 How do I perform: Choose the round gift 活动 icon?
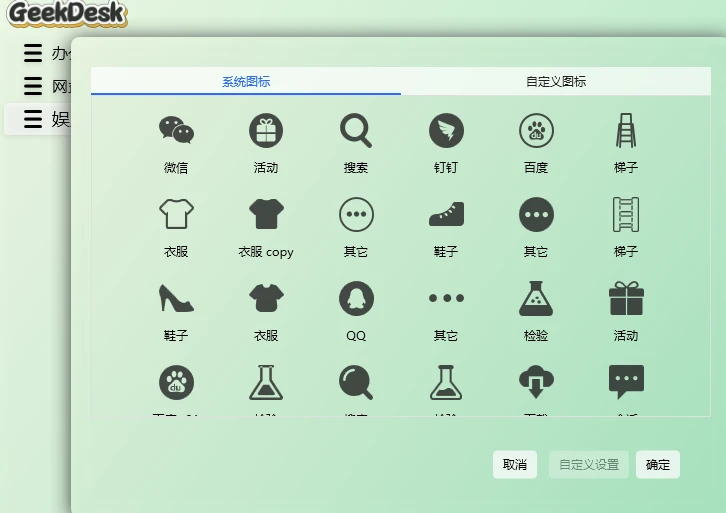coord(266,130)
